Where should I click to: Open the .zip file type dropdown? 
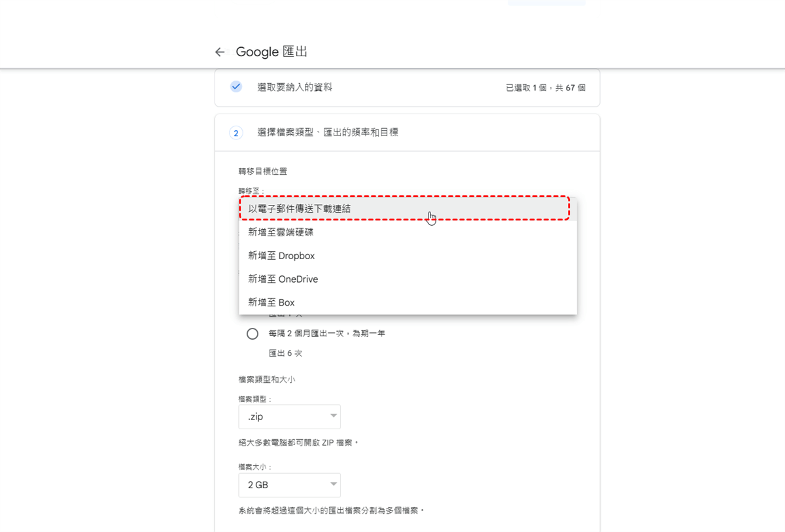click(289, 417)
